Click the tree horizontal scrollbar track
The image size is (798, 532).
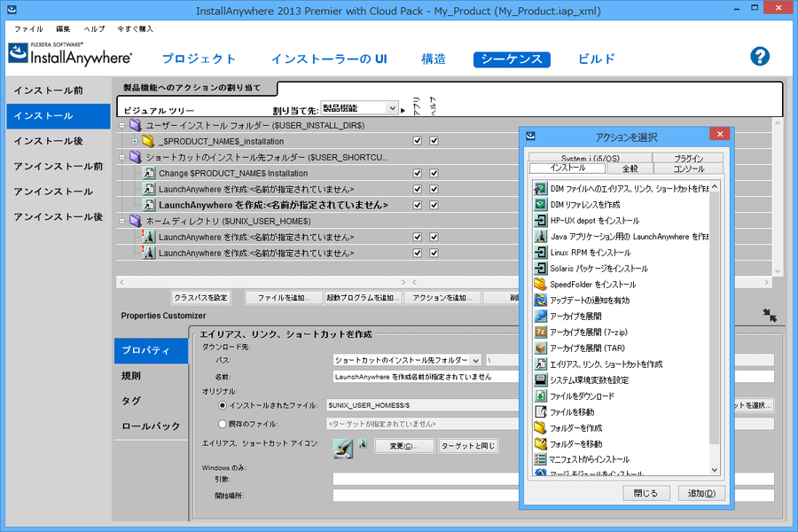[x=262, y=282]
